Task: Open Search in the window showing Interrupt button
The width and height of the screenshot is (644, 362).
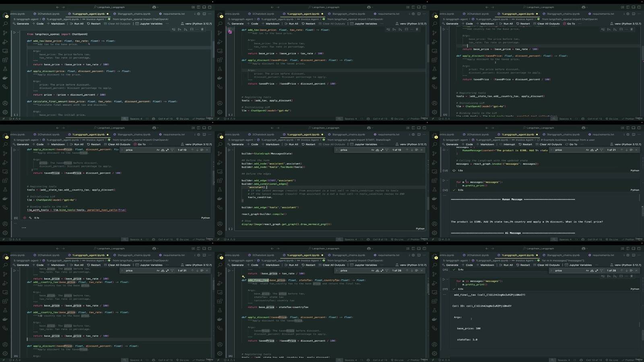Action: click(434, 145)
